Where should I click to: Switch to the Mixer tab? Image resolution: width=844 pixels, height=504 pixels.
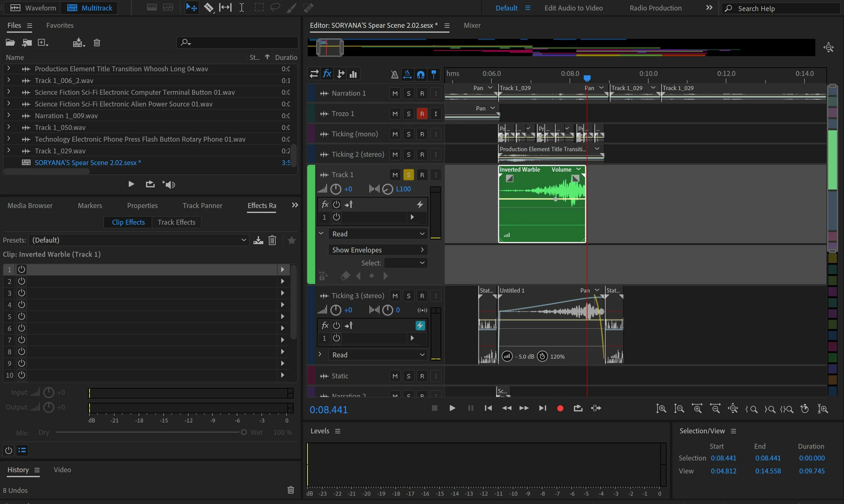472,26
